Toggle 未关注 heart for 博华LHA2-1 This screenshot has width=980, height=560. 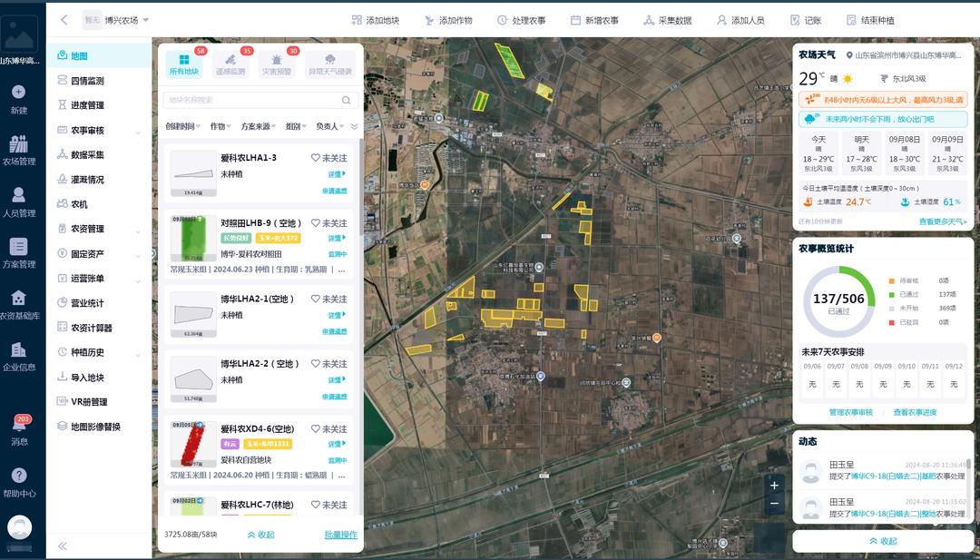pos(316,299)
